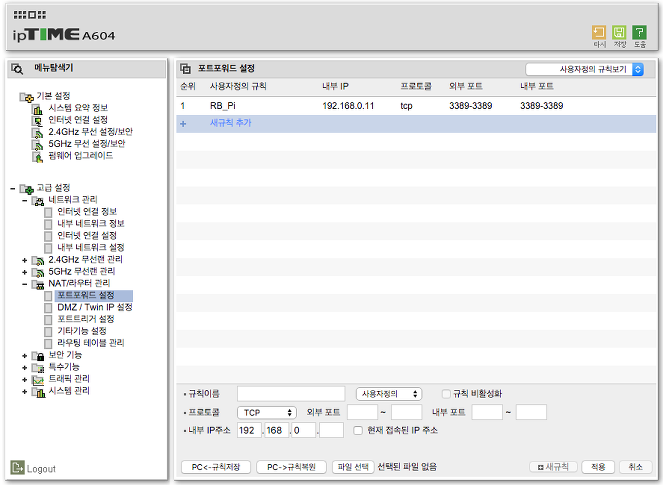This screenshot has height=485, width=663.
Task: Select 포트포워드 설정 in the menu tree
Action: (86, 295)
